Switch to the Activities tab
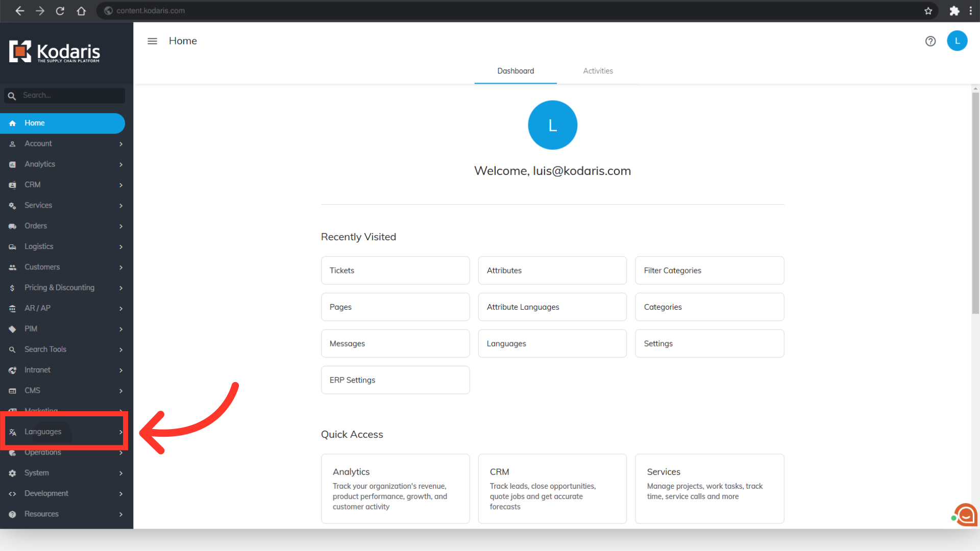 [x=598, y=71]
